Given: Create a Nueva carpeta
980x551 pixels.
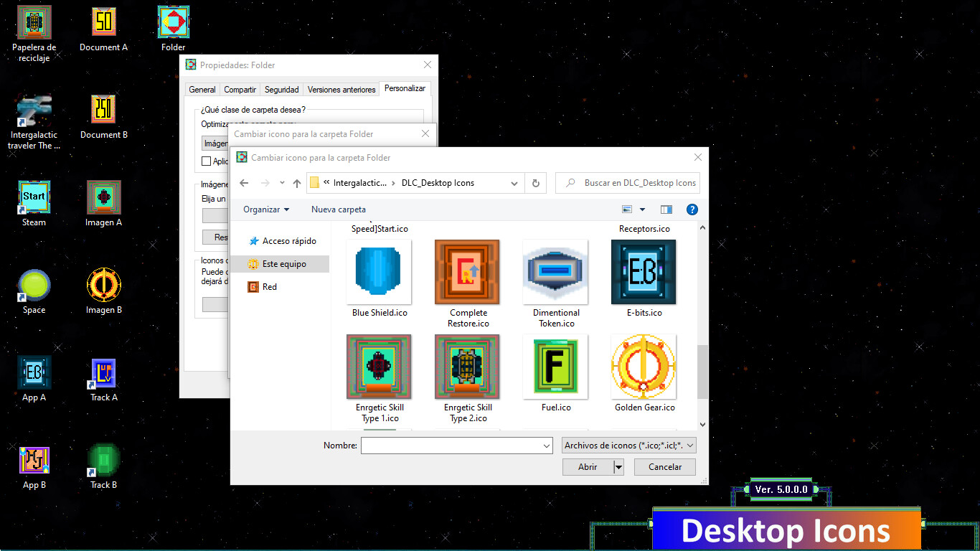Looking at the screenshot, I should [x=338, y=209].
